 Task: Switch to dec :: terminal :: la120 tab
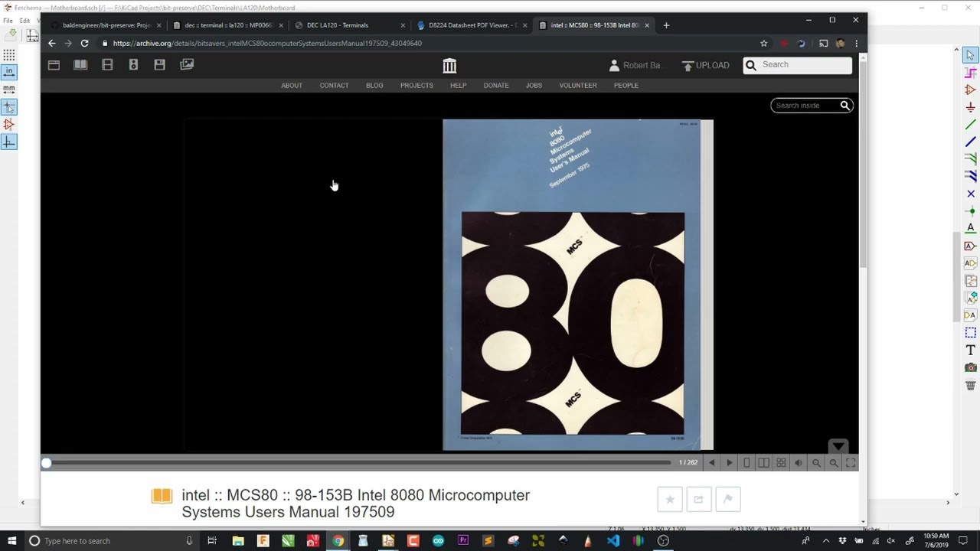(227, 25)
